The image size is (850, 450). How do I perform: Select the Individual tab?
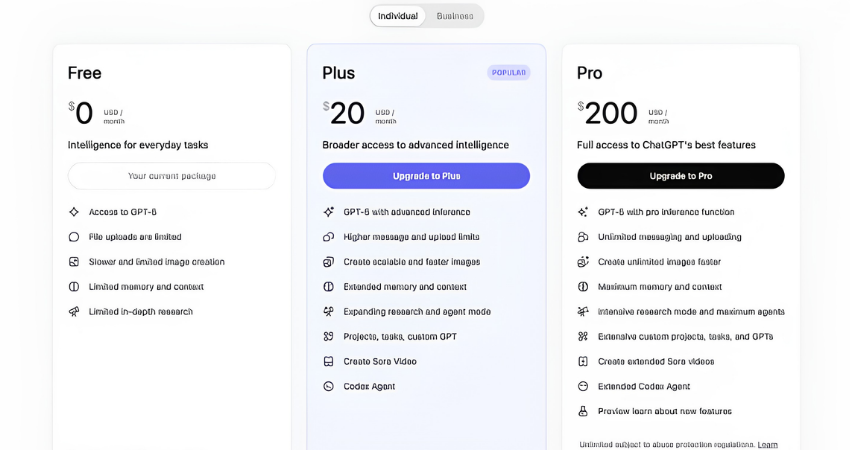(398, 16)
